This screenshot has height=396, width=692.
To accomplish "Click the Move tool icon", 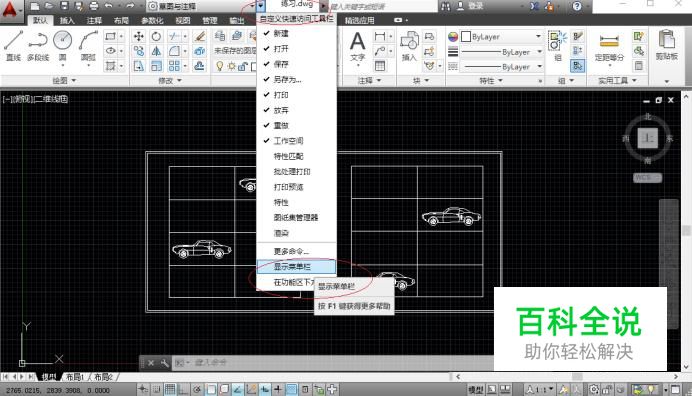I will coord(139,37).
